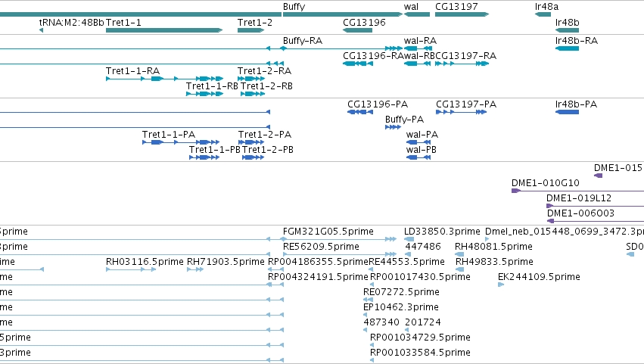Click the Tret1-1-PA protein label
This screenshot has height=364, width=644.
(x=169, y=135)
